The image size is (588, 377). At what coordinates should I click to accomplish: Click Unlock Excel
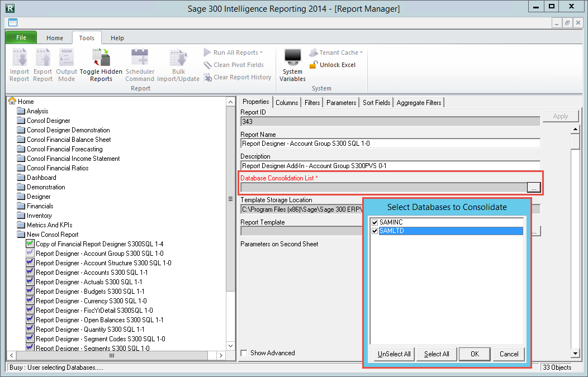click(332, 65)
